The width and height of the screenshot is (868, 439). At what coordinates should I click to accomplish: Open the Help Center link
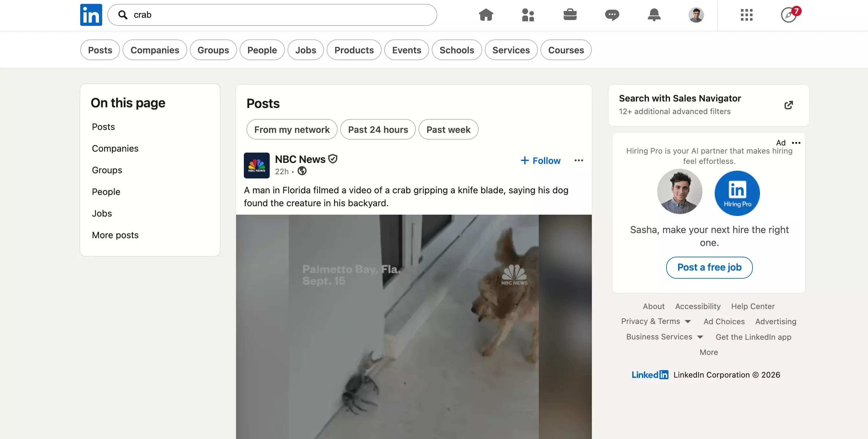click(753, 306)
